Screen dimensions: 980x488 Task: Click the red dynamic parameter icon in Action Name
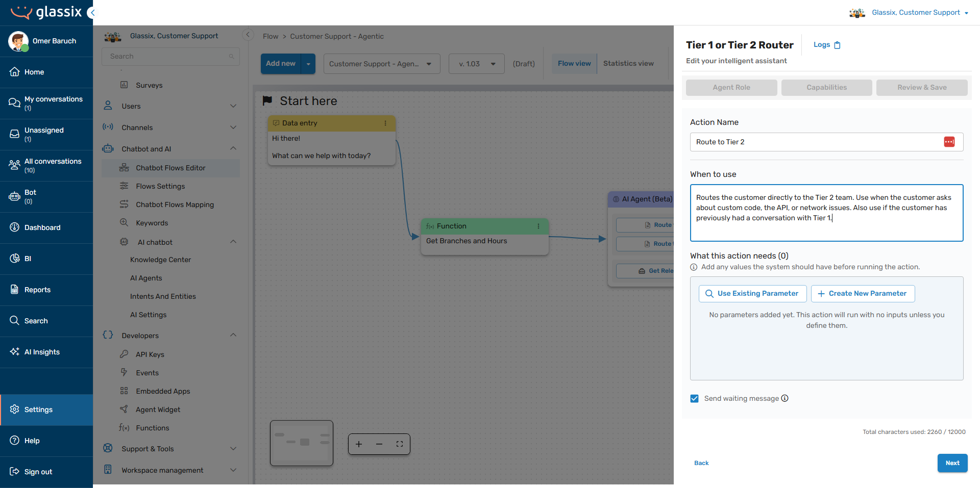tap(949, 142)
